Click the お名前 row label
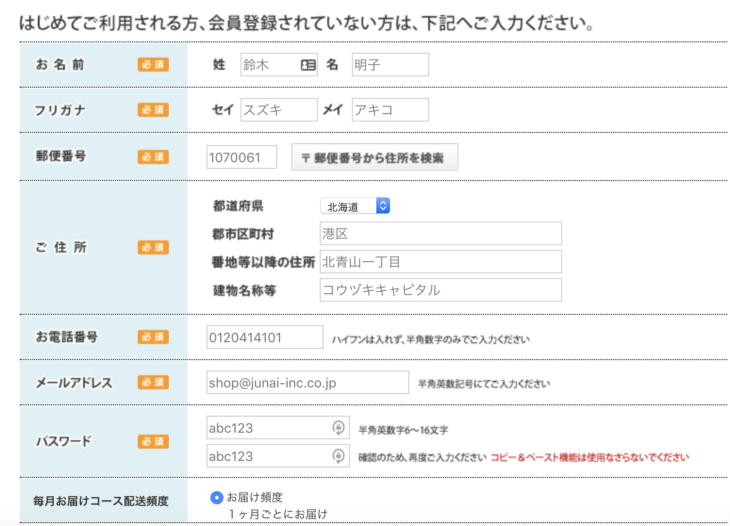The height and width of the screenshot is (526, 730). point(60,65)
